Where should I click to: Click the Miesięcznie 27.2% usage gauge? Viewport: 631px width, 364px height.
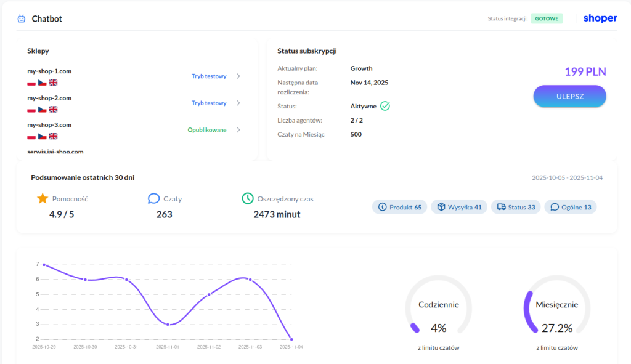click(x=556, y=314)
